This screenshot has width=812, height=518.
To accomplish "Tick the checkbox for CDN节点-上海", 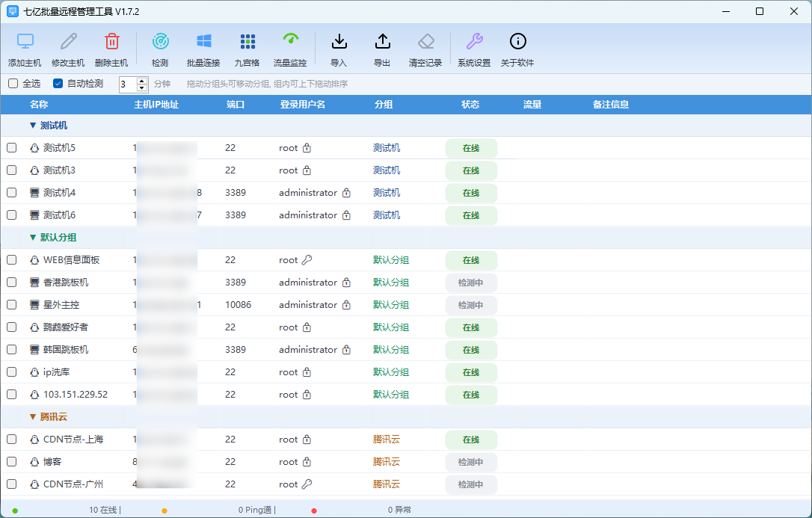I will click(11, 440).
